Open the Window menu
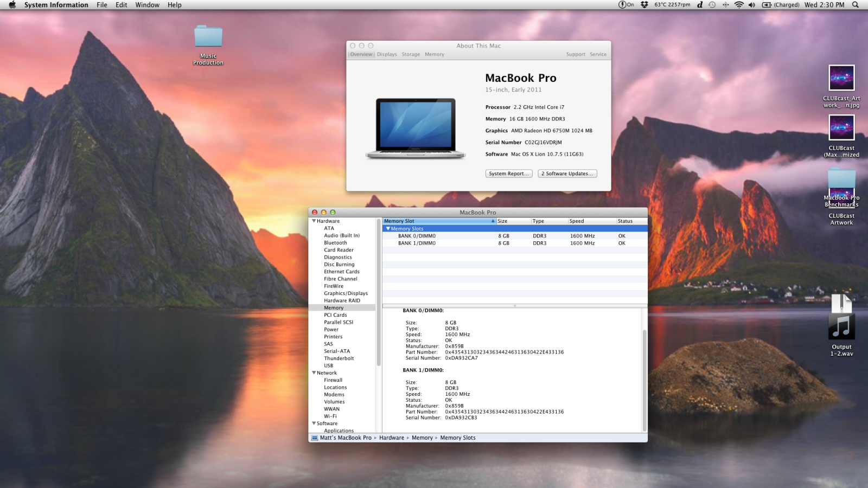 (147, 5)
